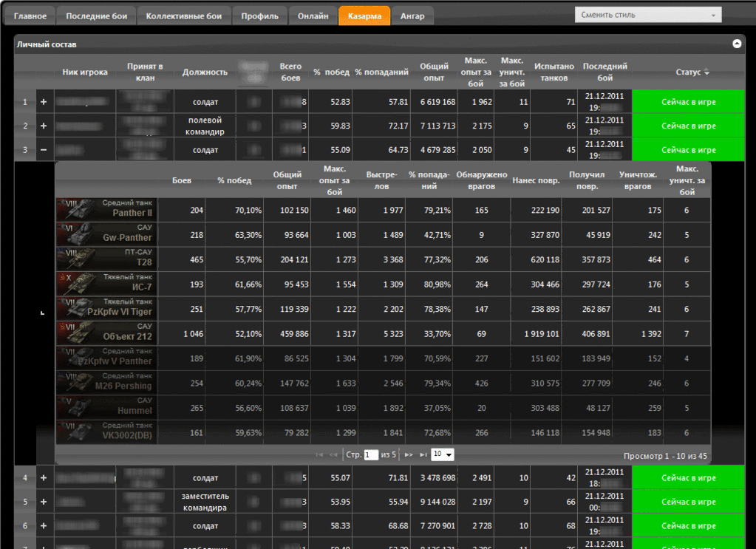The height and width of the screenshot is (549, 756).
Task: Open the Главное tab
Action: point(30,16)
